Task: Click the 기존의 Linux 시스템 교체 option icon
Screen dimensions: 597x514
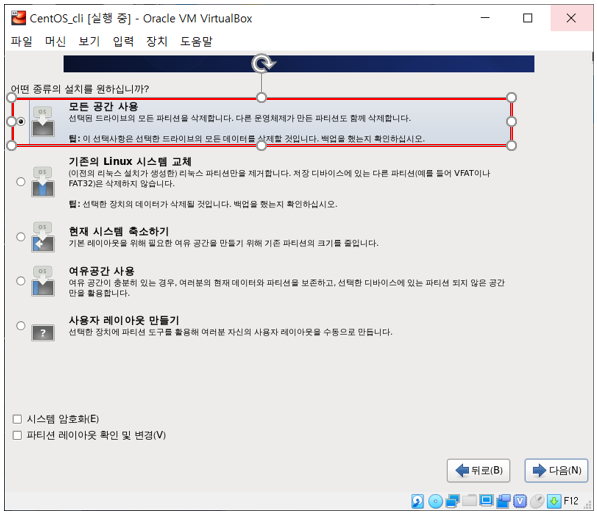Action: tap(43, 182)
